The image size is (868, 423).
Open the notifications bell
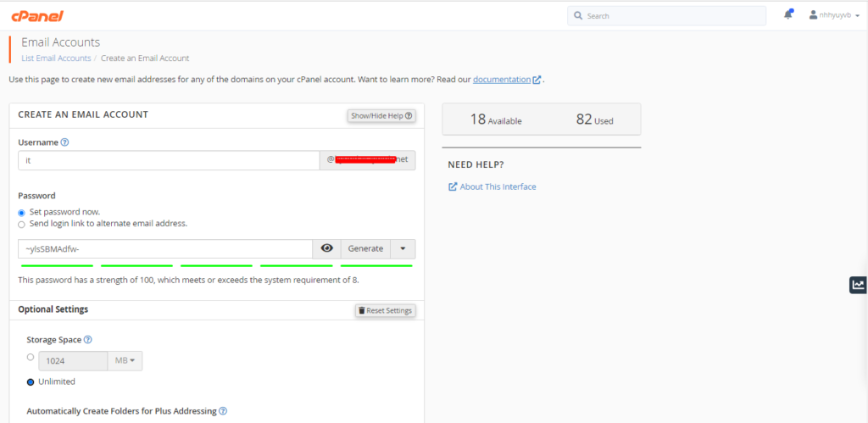[788, 15]
